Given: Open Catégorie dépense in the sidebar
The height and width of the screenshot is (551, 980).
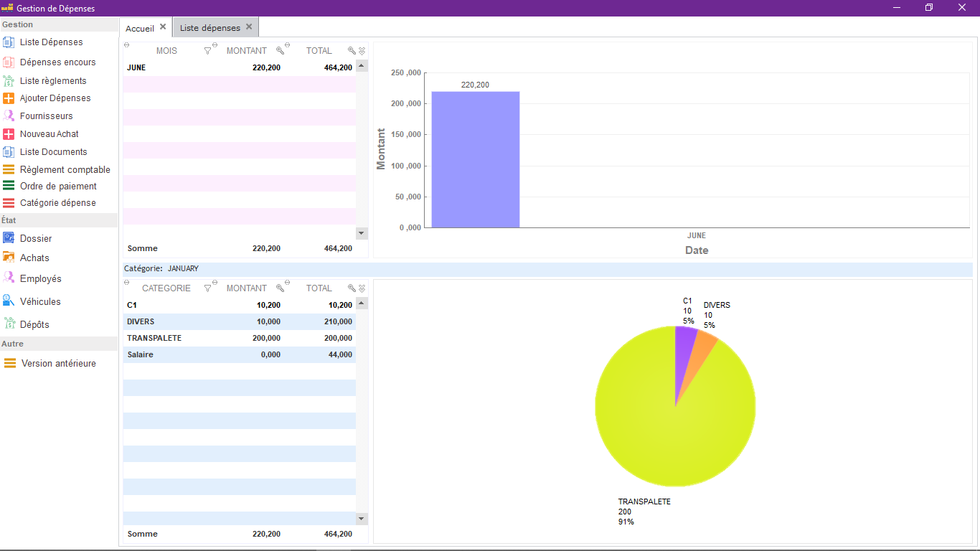Looking at the screenshot, I should (58, 203).
